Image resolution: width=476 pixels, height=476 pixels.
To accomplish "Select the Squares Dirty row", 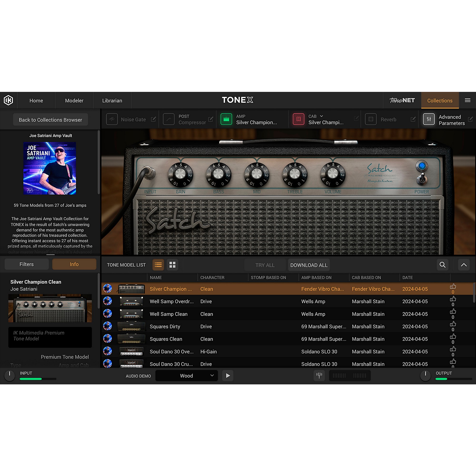I will coord(287,327).
